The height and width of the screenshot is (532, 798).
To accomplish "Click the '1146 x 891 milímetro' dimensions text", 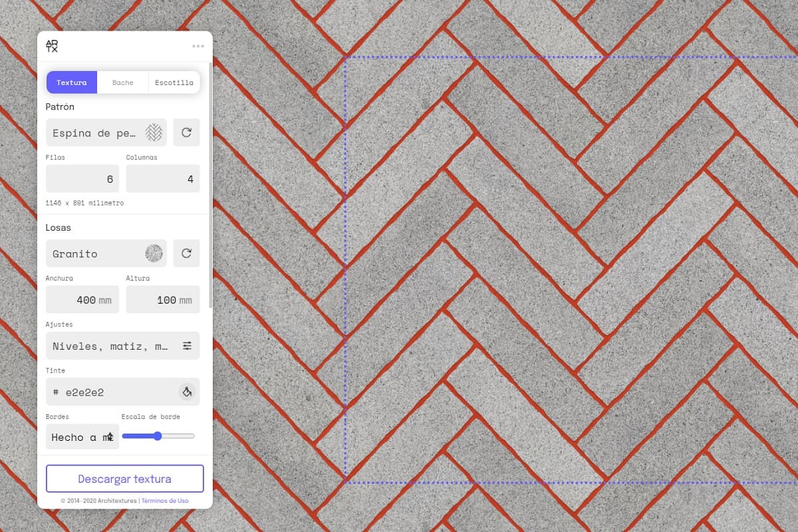I will [84, 203].
